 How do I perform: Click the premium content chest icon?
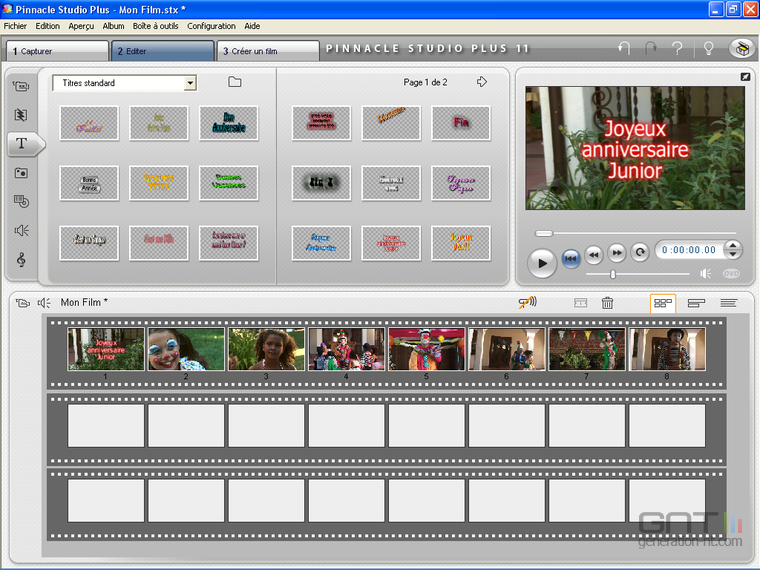[x=742, y=48]
